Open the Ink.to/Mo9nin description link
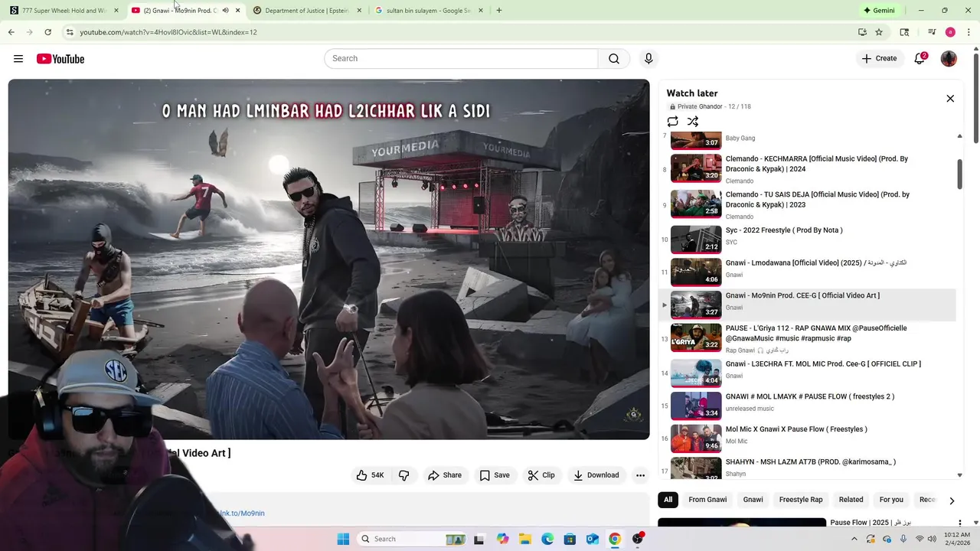The height and width of the screenshot is (551, 980). [x=242, y=514]
